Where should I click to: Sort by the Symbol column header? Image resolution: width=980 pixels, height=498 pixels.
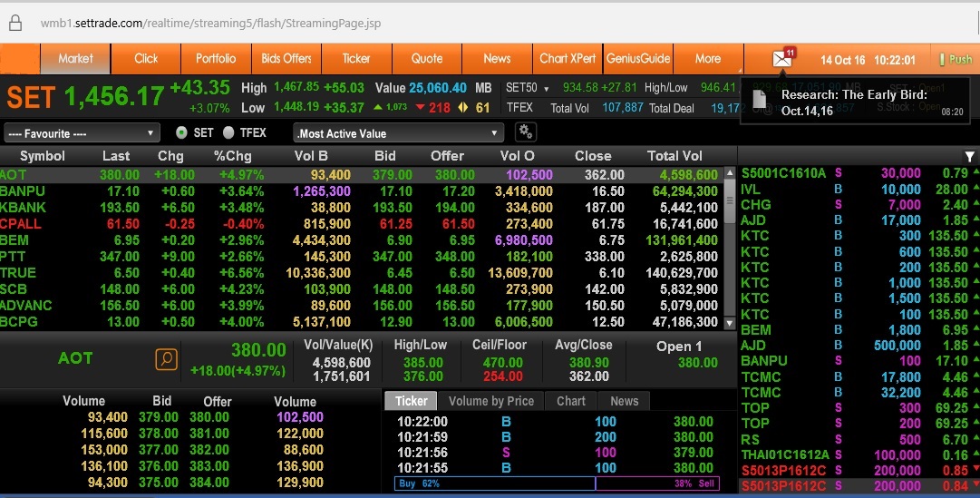[43, 156]
